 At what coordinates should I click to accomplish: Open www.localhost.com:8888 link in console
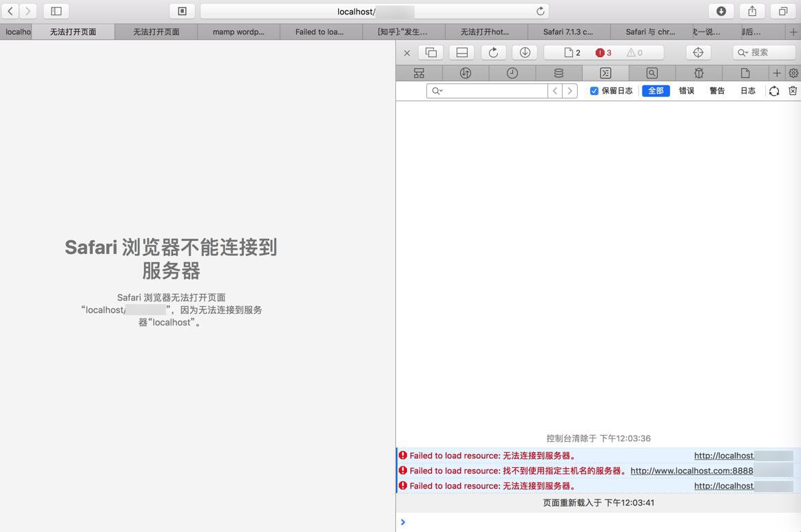[691, 471]
